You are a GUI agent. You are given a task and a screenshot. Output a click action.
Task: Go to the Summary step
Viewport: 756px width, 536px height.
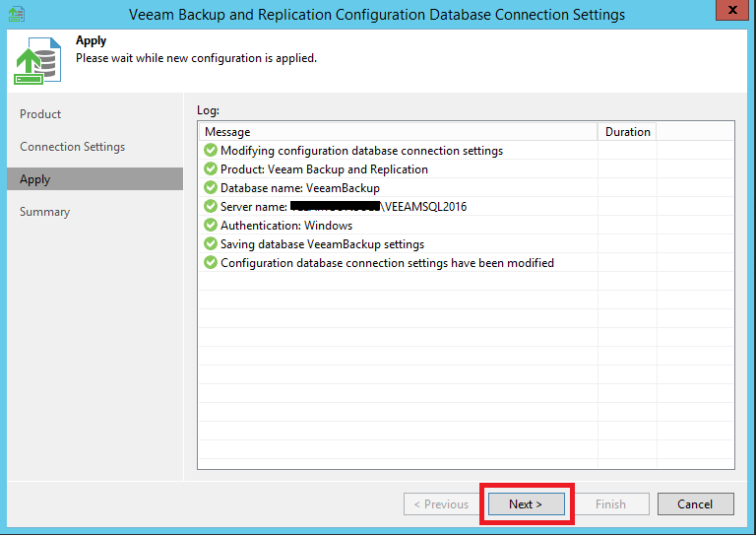(45, 212)
